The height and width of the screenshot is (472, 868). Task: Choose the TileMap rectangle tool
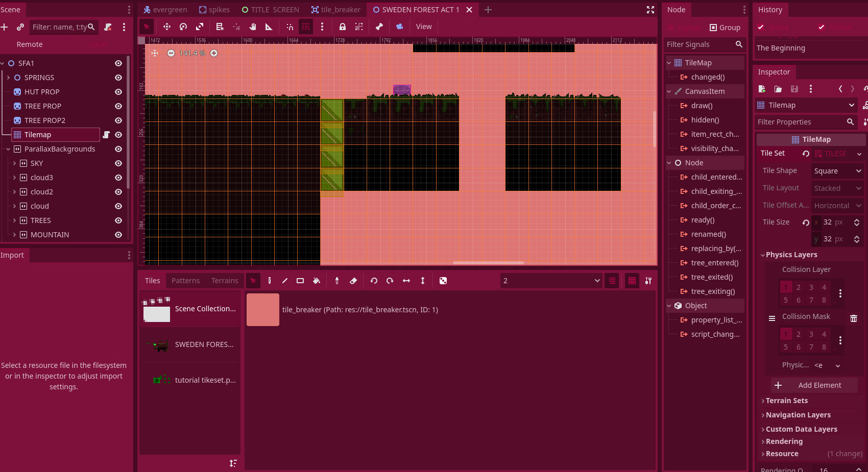300,281
